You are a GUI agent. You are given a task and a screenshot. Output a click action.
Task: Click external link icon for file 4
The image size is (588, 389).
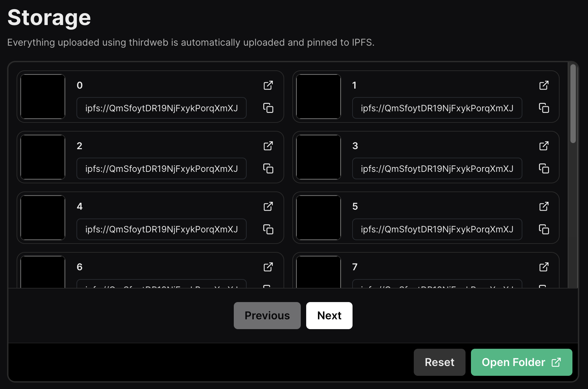click(268, 206)
